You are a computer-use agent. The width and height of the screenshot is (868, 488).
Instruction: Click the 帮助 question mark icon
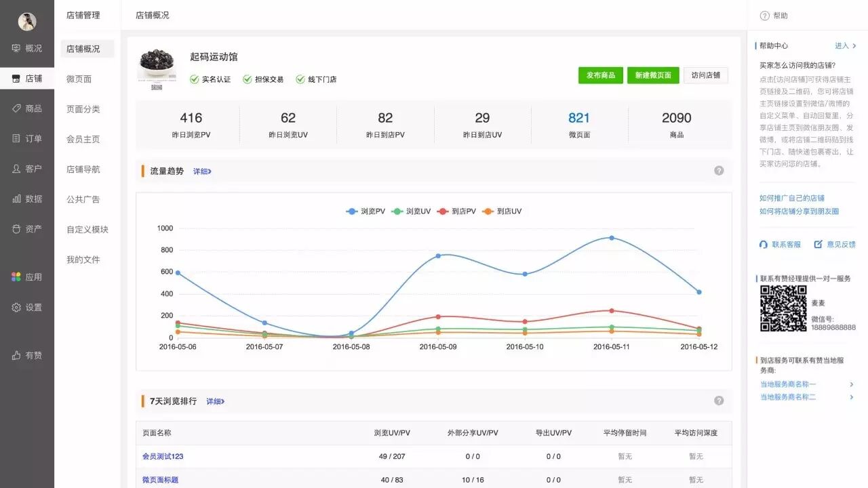(x=765, y=16)
